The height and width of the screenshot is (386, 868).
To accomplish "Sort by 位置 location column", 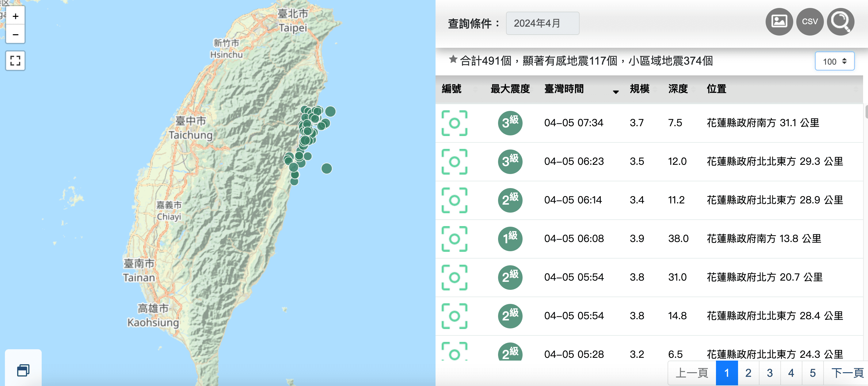I will pyautogui.click(x=782, y=89).
